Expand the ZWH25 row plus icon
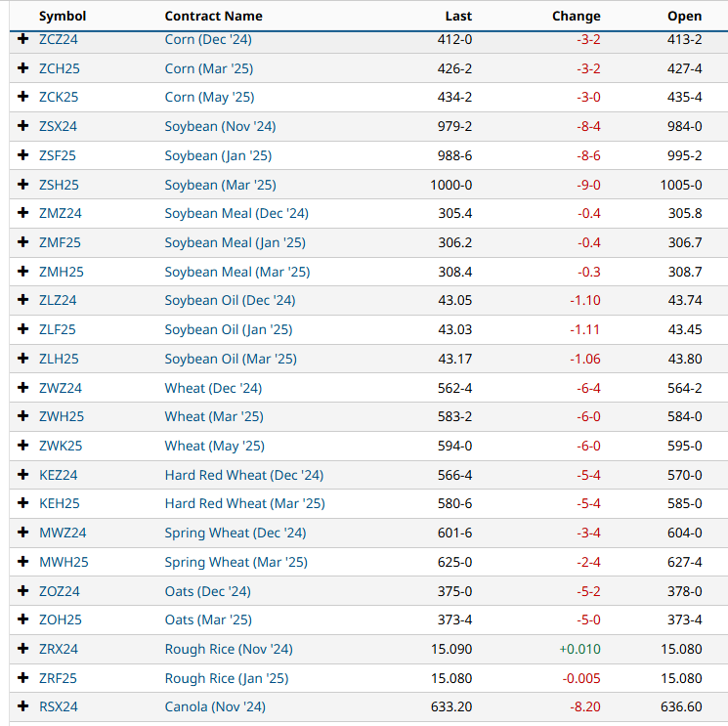 click(x=22, y=416)
